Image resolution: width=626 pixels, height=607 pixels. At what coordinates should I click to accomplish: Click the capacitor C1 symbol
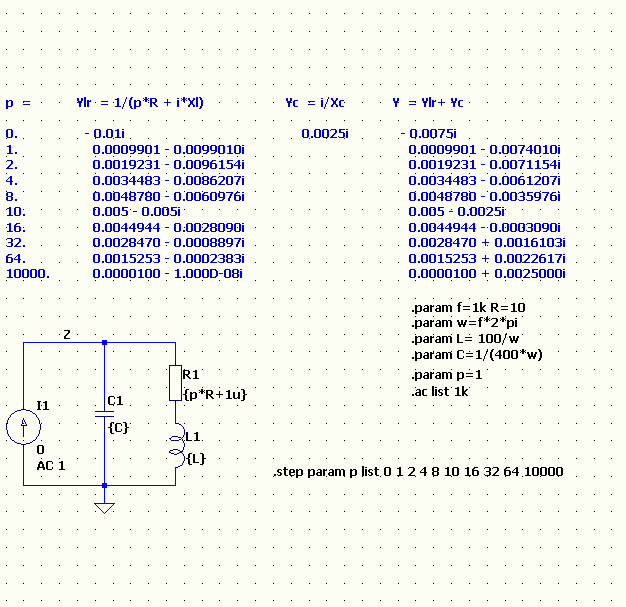[105, 413]
